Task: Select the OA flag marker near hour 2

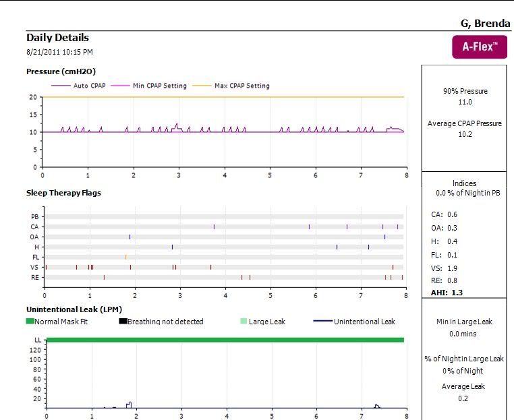Action: click(130, 237)
